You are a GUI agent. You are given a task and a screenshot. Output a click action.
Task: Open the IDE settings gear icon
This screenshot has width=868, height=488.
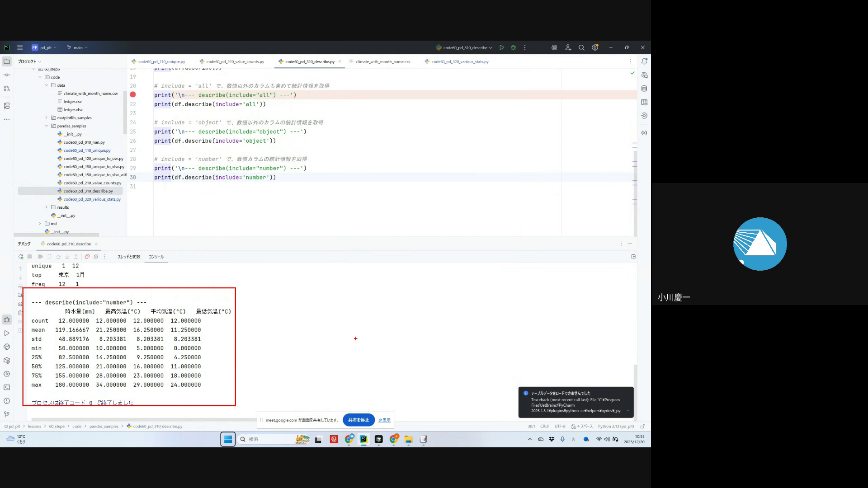(595, 47)
